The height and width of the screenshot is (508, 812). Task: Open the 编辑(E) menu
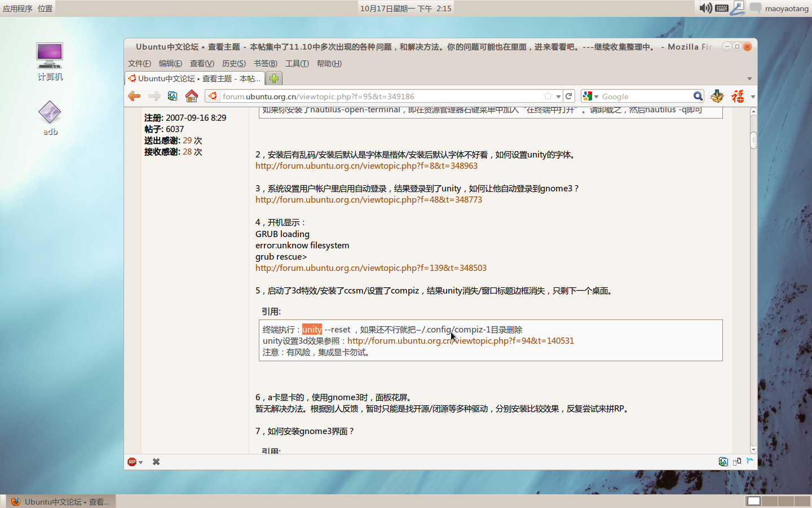pyautogui.click(x=170, y=63)
